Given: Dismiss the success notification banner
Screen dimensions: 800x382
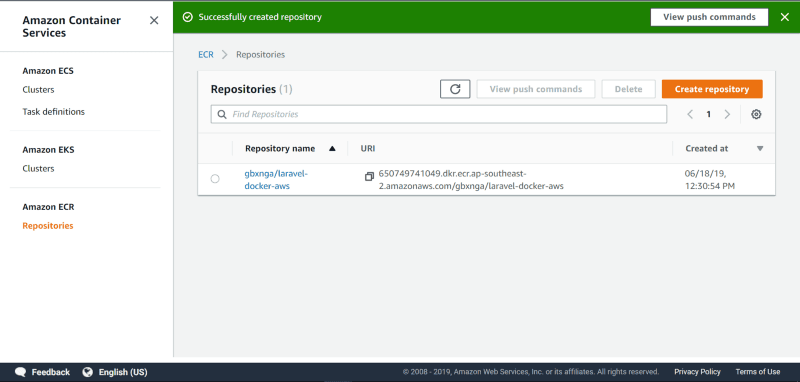Looking at the screenshot, I should (785, 17).
